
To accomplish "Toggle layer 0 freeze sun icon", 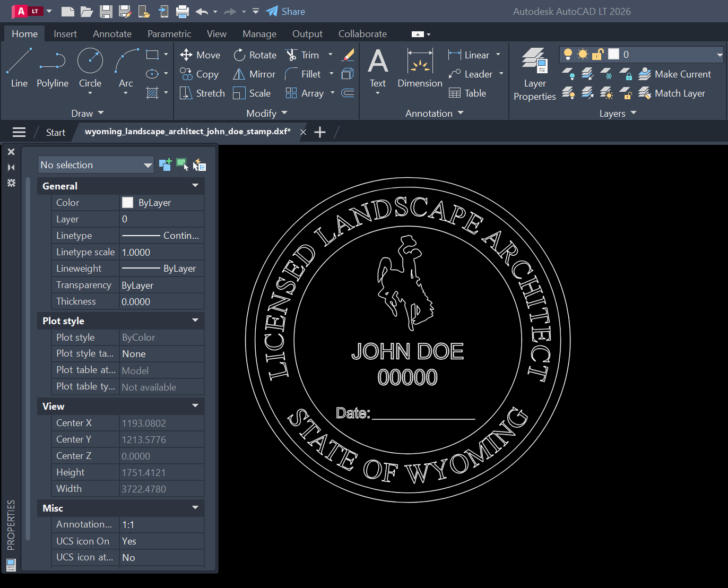I will click(583, 54).
